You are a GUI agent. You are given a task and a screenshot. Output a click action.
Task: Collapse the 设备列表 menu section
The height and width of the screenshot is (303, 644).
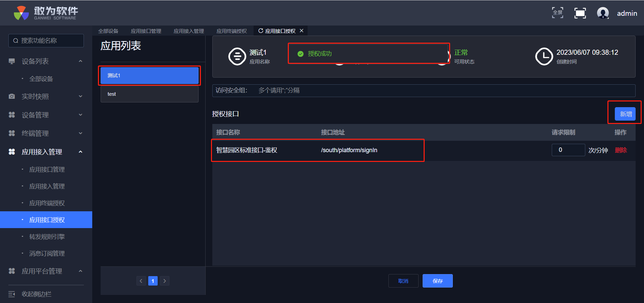coord(80,61)
